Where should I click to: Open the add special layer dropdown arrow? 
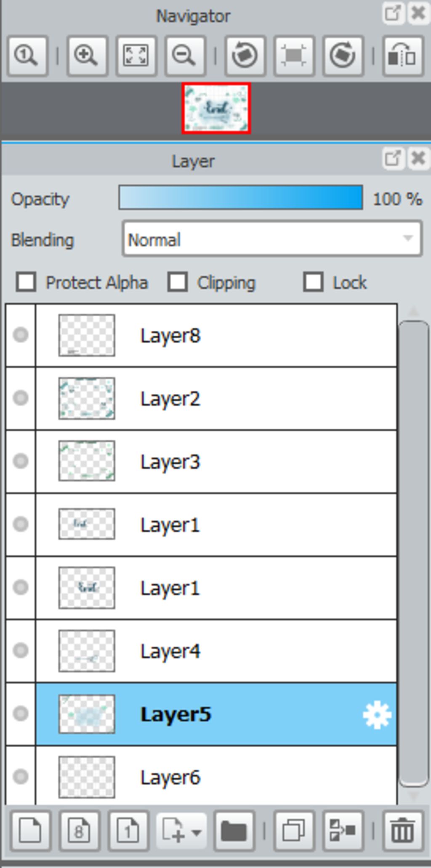[x=196, y=832]
